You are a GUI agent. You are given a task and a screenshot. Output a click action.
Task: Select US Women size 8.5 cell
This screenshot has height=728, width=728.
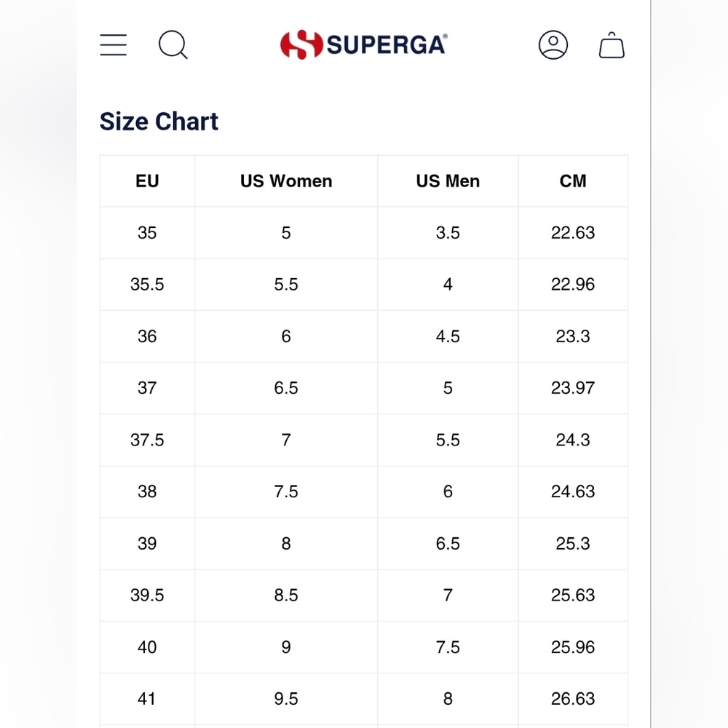click(x=286, y=595)
